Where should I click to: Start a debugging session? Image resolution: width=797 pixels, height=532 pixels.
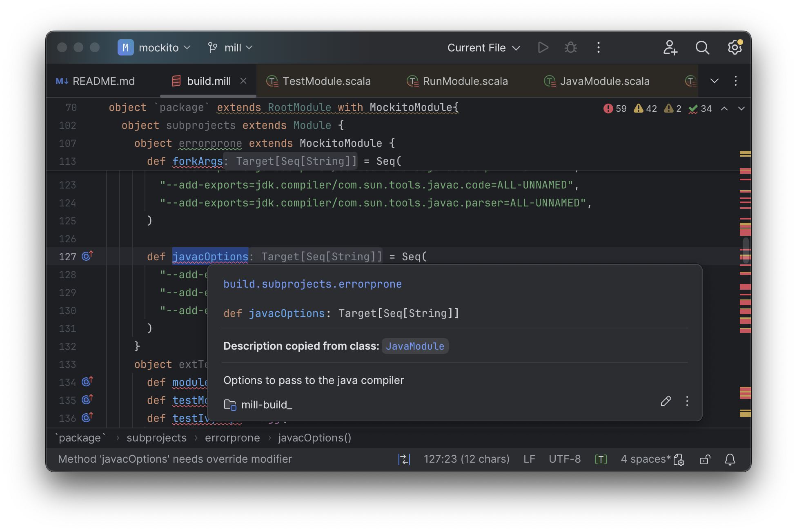tap(570, 47)
